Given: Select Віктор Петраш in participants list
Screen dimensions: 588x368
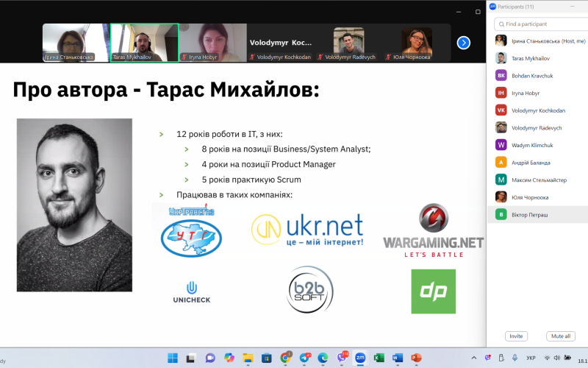Looking at the screenshot, I should [538, 215].
